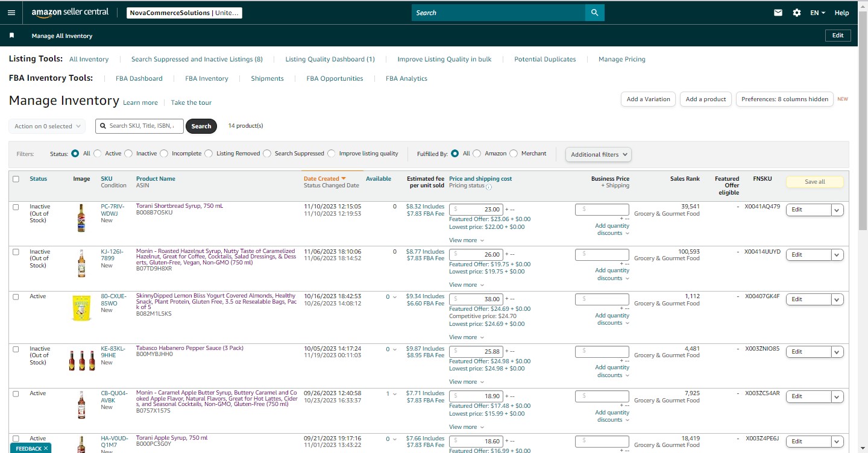This screenshot has width=868, height=453.
Task: Open the Manage Pricing tool
Action: [622, 59]
